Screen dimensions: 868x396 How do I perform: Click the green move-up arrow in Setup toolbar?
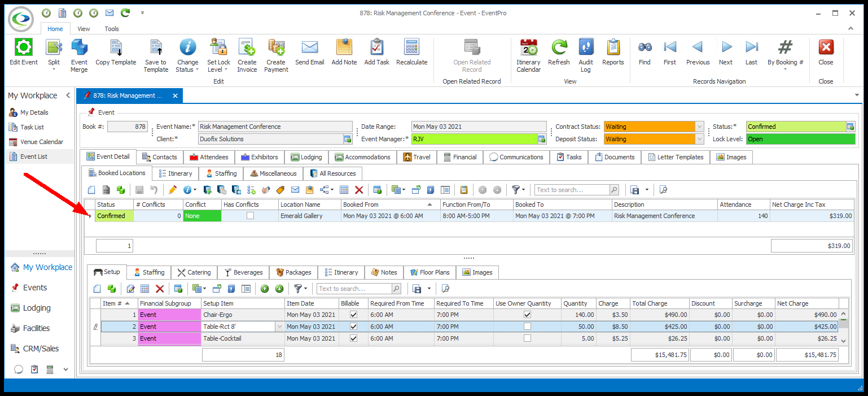click(x=265, y=289)
